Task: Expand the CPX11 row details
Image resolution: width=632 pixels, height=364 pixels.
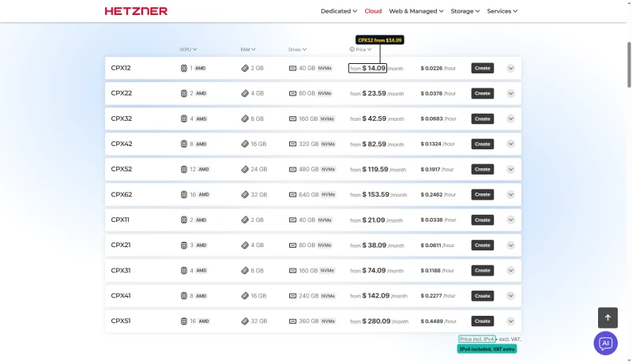Action: click(x=510, y=220)
